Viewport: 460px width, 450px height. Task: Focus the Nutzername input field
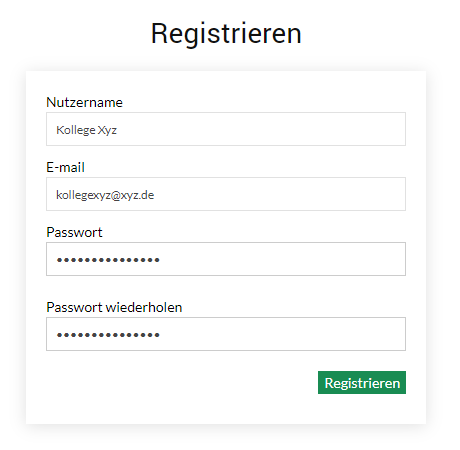coord(226,129)
